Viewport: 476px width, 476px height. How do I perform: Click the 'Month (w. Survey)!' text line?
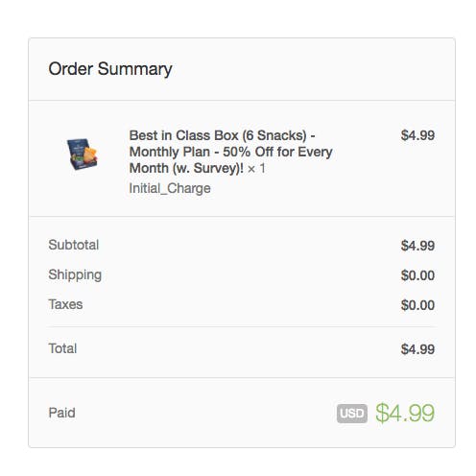point(186,168)
